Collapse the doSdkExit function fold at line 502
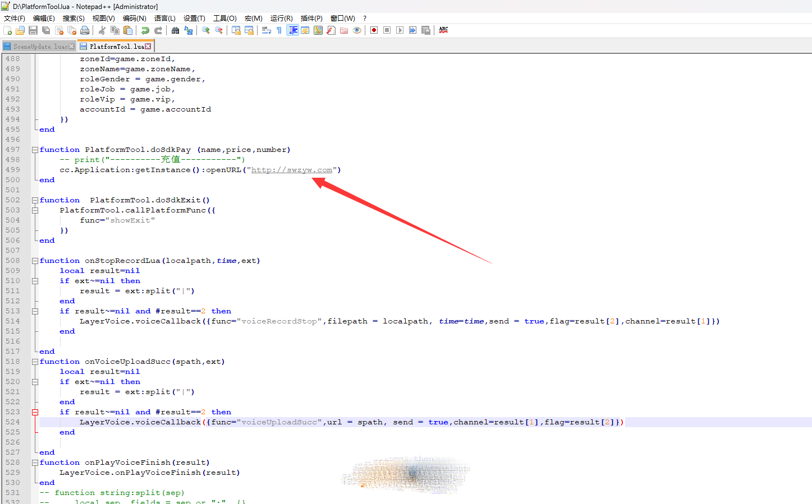This screenshot has width=812, height=504. tap(35, 200)
